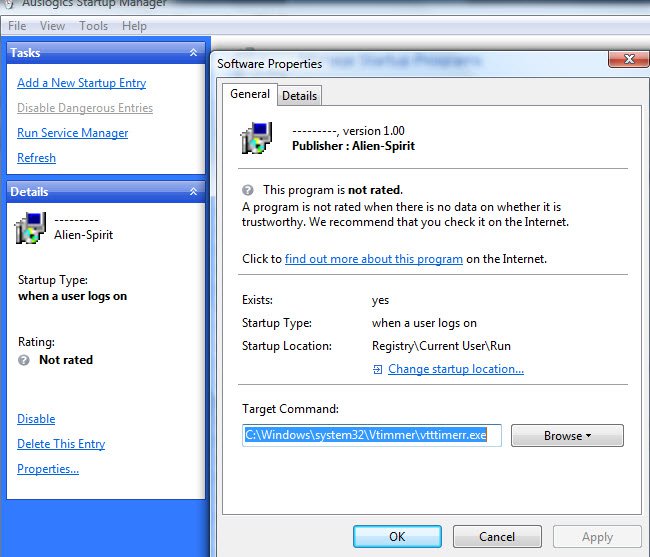
Task: Click the 'version 1.00' text
Action: [374, 131]
